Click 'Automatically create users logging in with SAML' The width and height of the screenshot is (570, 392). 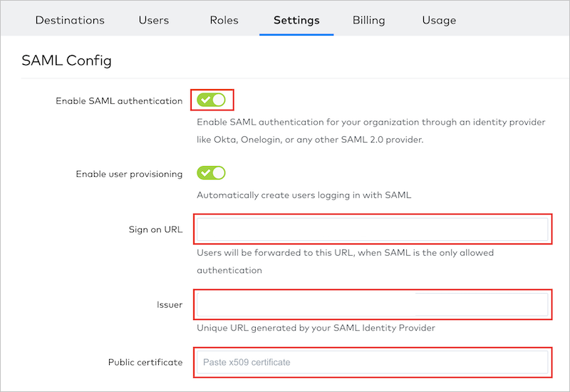coord(304,195)
